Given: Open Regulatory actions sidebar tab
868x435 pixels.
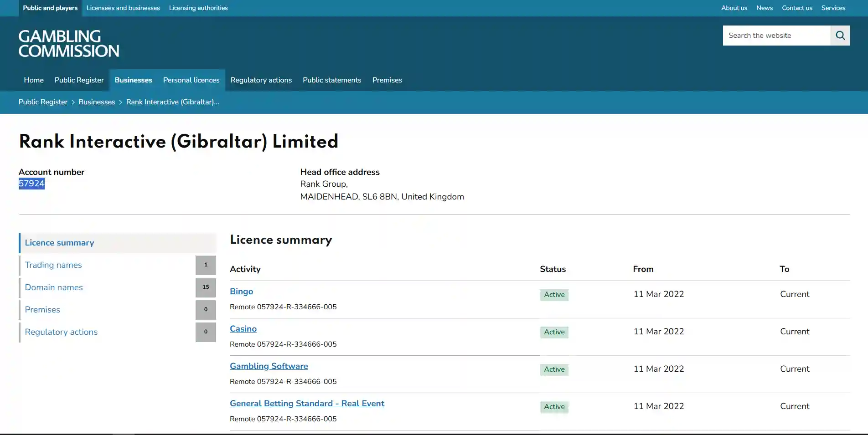Looking at the screenshot, I should [118, 333].
